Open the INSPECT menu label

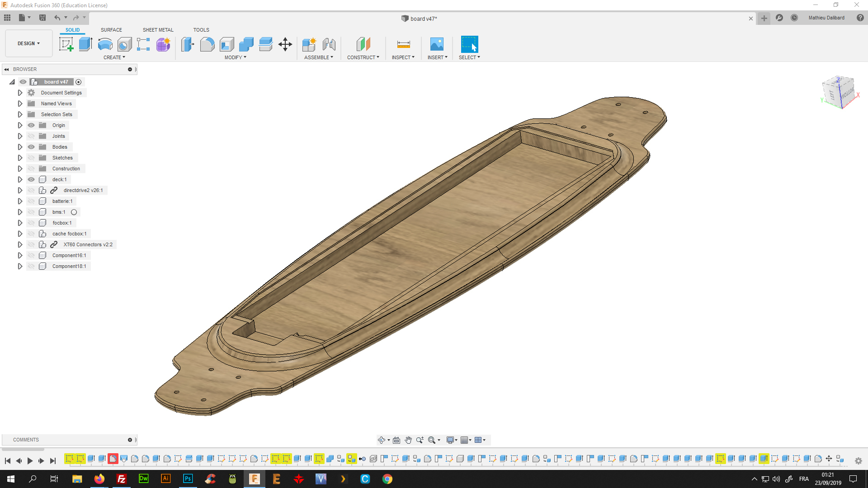coord(403,57)
